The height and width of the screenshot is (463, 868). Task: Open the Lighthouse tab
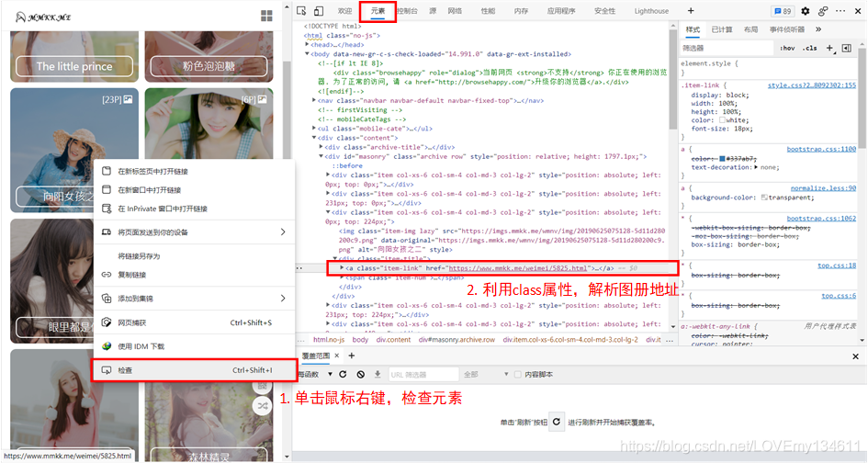pos(651,11)
